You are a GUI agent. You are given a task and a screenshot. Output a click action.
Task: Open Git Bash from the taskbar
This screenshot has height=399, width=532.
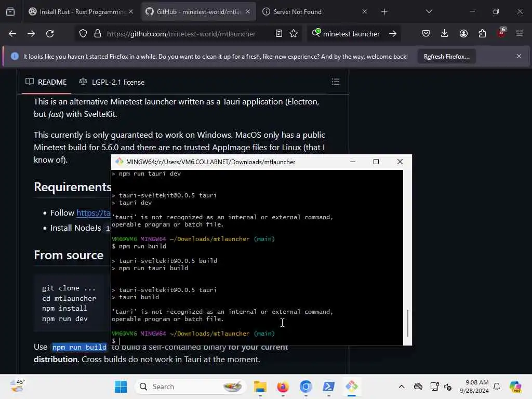click(352, 387)
